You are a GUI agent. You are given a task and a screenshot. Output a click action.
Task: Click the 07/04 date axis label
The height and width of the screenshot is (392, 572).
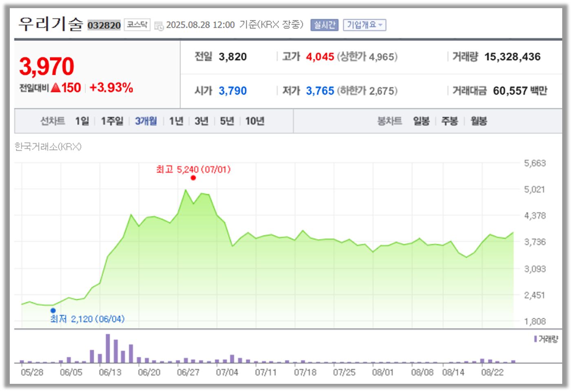click(x=227, y=372)
